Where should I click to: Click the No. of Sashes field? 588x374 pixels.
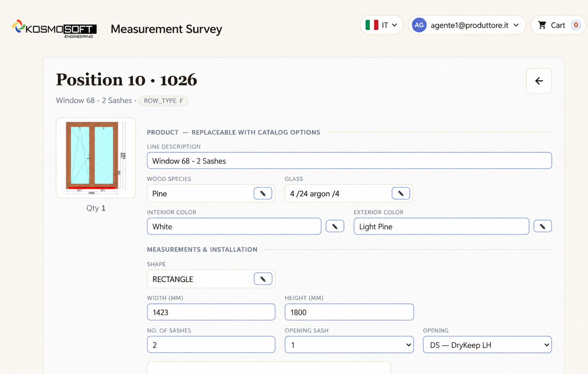(211, 345)
